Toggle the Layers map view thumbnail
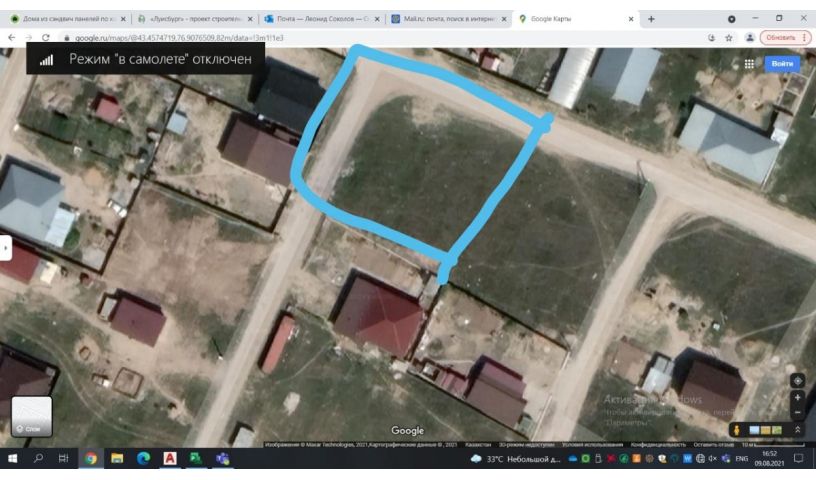 pyautogui.click(x=31, y=416)
